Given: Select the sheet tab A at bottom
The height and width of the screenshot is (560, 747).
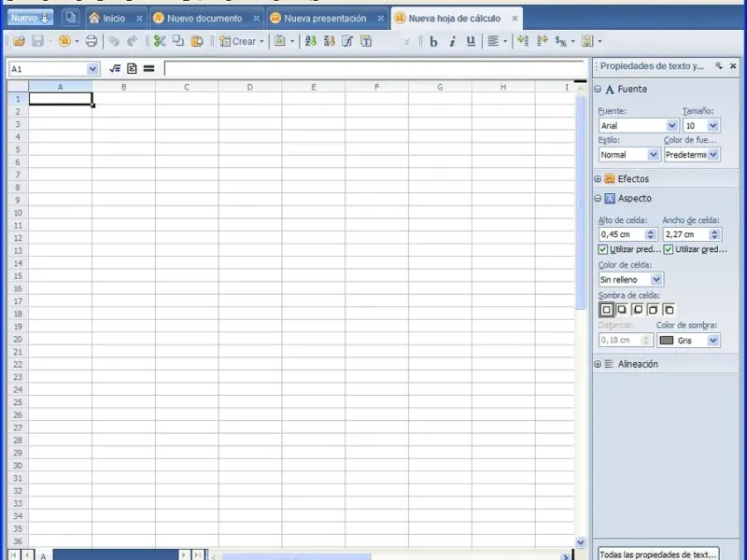Looking at the screenshot, I should click(x=43, y=555).
